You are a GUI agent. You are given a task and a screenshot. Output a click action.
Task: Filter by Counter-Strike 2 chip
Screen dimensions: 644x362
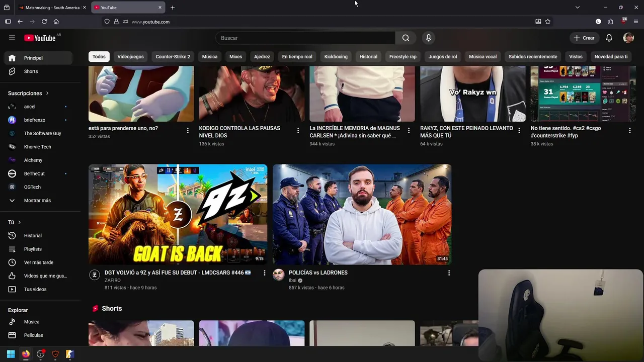coord(173,57)
